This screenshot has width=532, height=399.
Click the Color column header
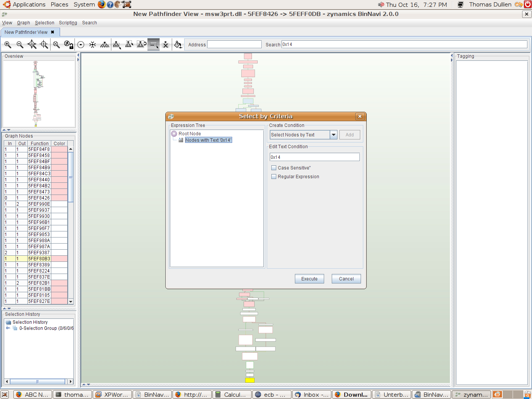(x=59, y=144)
